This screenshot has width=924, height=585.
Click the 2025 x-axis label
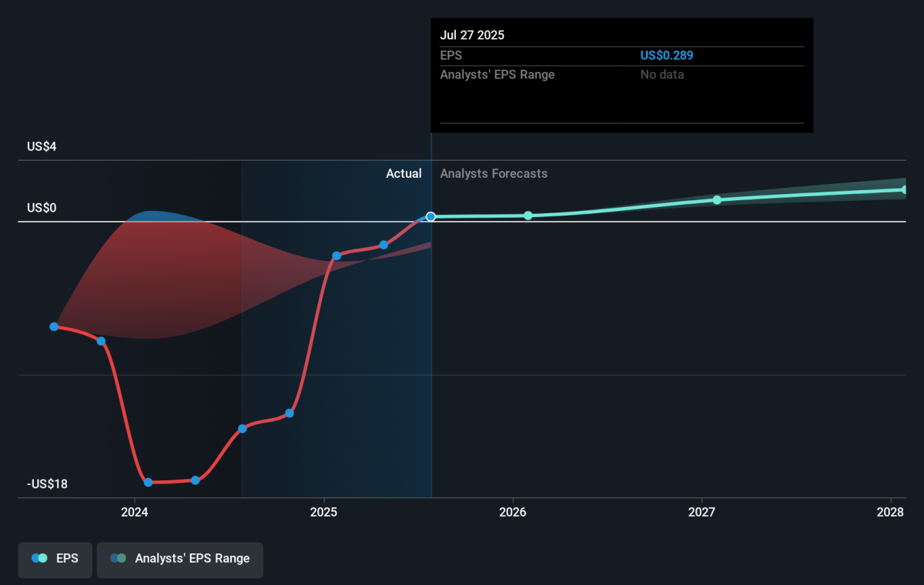click(324, 512)
